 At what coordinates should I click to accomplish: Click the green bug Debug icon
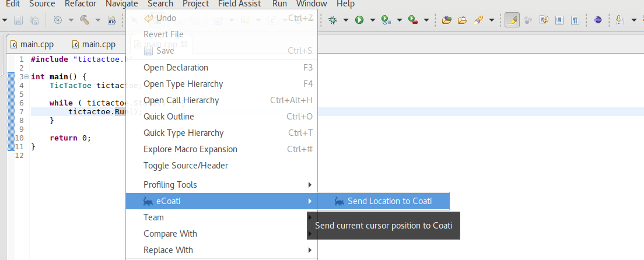332,20
